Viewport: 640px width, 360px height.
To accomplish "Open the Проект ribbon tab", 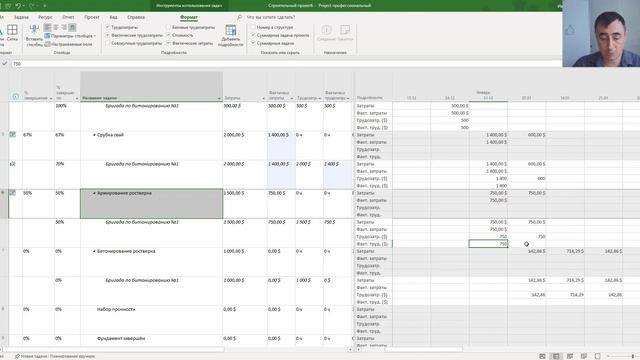I will 92,17.
